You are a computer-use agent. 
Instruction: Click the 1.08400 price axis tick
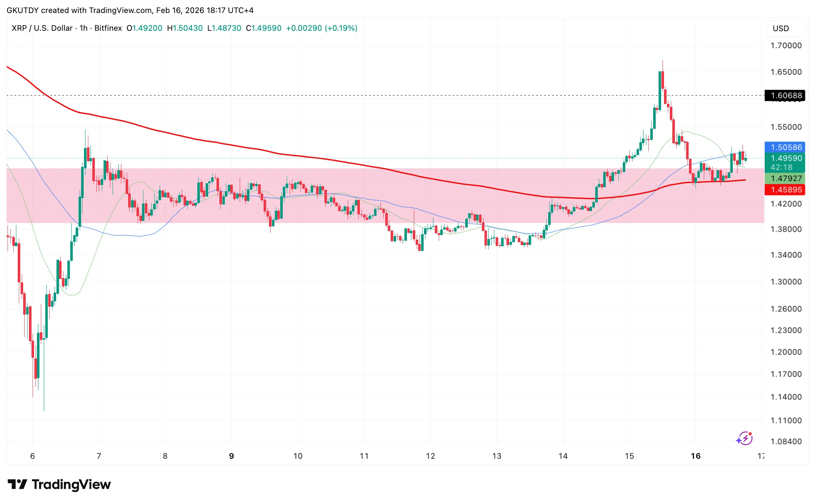(x=786, y=441)
